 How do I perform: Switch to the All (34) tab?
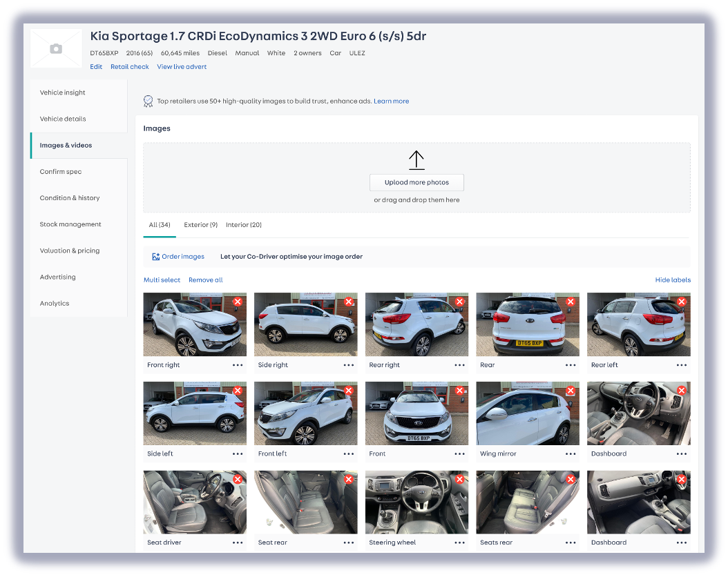[160, 225]
